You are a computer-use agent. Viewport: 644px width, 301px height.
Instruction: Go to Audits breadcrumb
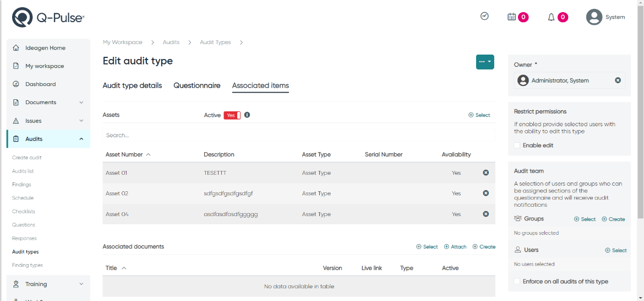click(171, 42)
